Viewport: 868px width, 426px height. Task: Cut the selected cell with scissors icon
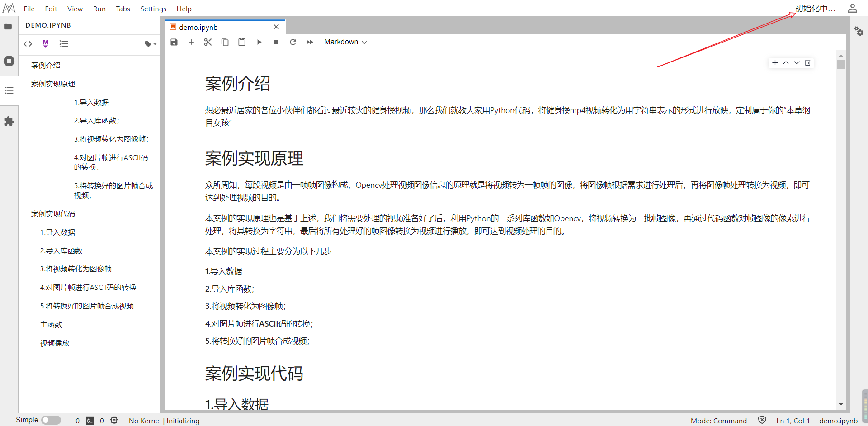pyautogui.click(x=208, y=42)
